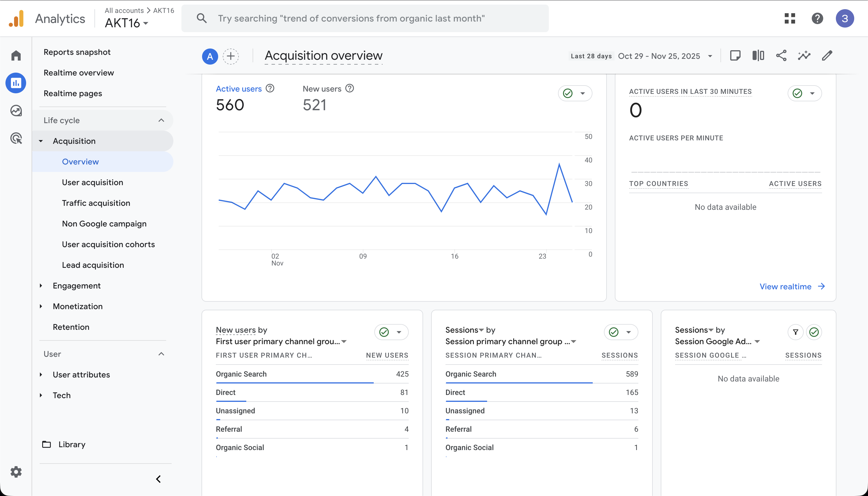Image resolution: width=868 pixels, height=496 pixels.
Task: Open the compare columns icon in toolbar
Action: coord(758,55)
